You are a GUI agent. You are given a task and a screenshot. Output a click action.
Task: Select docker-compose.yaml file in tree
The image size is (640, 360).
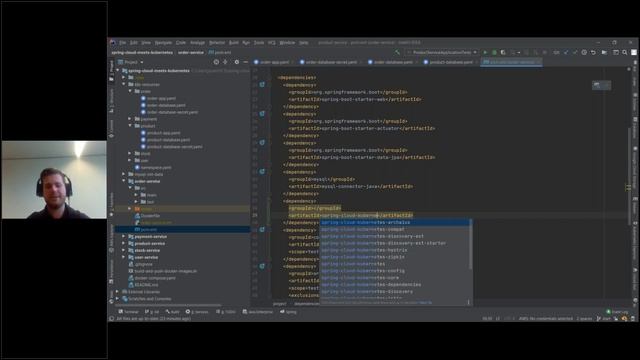coord(152,278)
